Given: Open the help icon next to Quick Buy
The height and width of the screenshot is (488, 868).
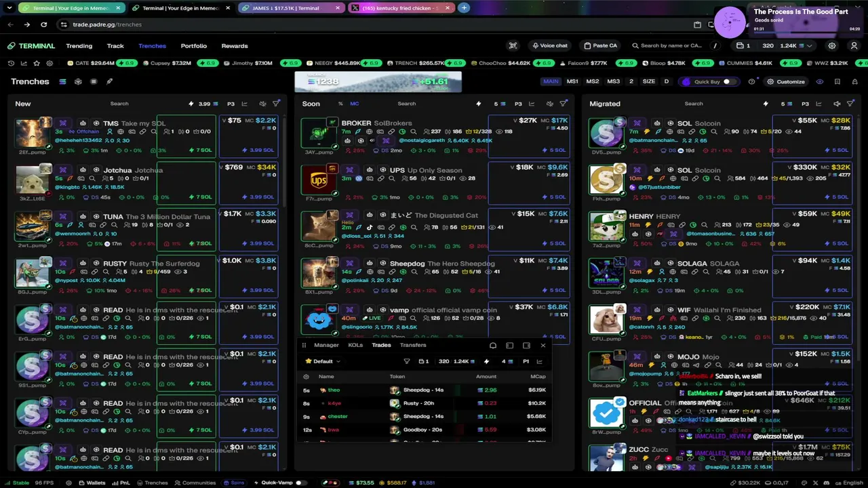Looking at the screenshot, I should click(751, 82).
